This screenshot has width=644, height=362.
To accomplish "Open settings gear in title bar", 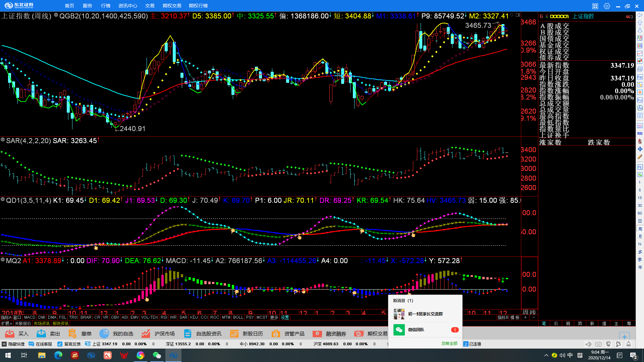I will 607,6.
